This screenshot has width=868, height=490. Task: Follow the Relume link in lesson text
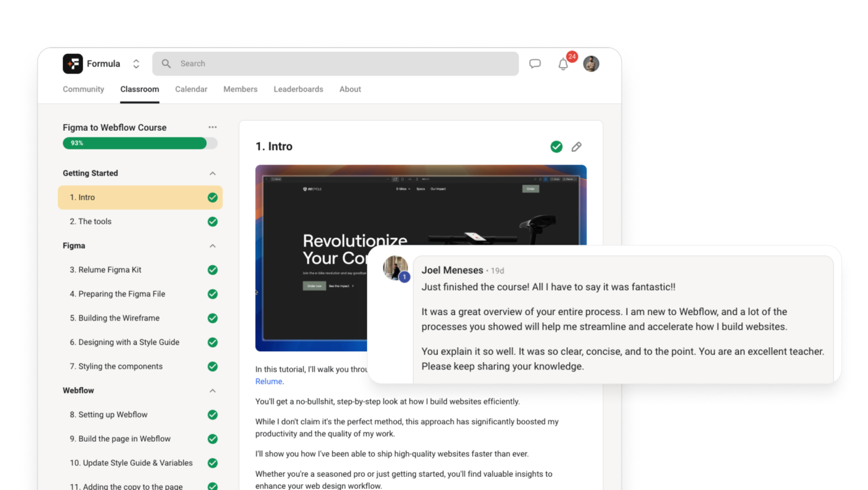pyautogui.click(x=269, y=382)
